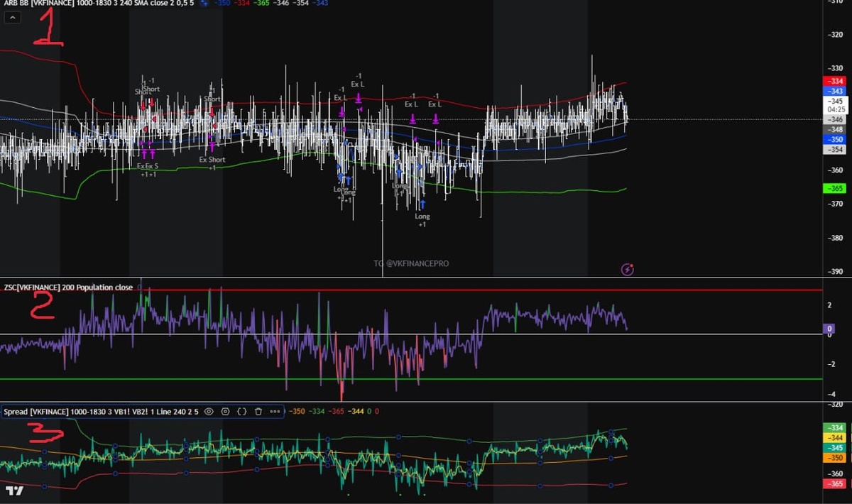
Task: Open Spread indicator source code braces icon
Action: (241, 411)
